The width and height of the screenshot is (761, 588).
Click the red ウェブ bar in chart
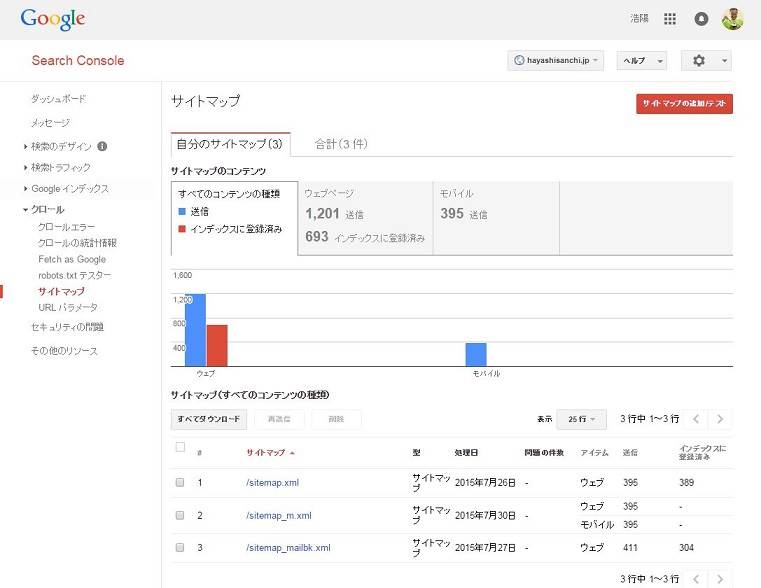tap(217, 345)
